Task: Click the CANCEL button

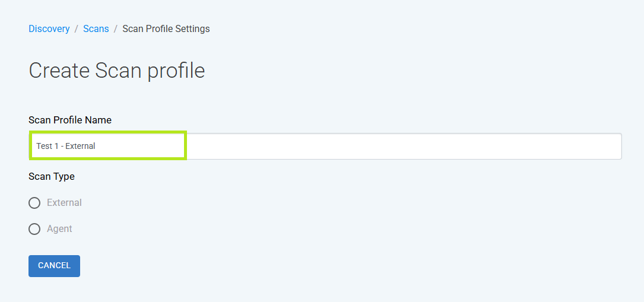Action: tap(54, 266)
